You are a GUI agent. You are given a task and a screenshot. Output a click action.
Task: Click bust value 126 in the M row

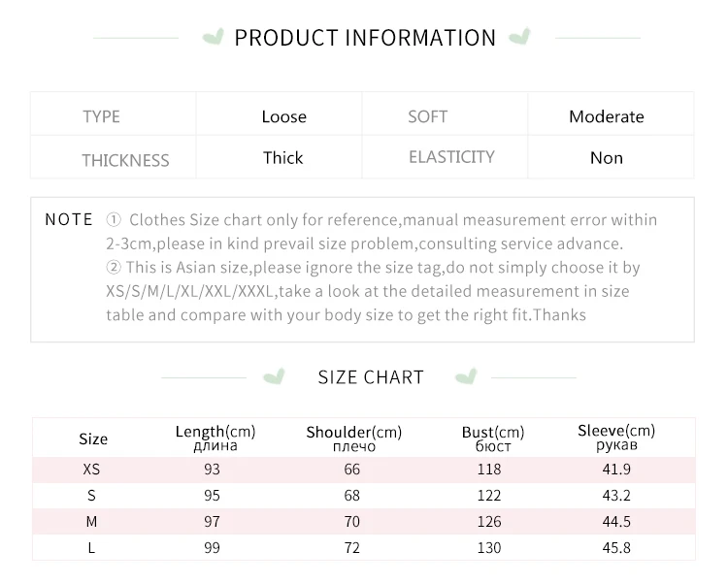(x=489, y=522)
